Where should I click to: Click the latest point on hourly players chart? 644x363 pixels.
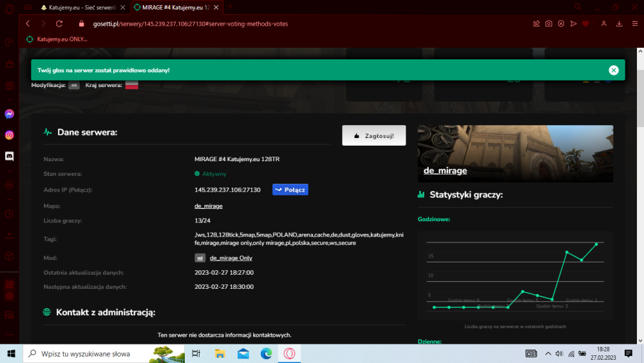596,244
